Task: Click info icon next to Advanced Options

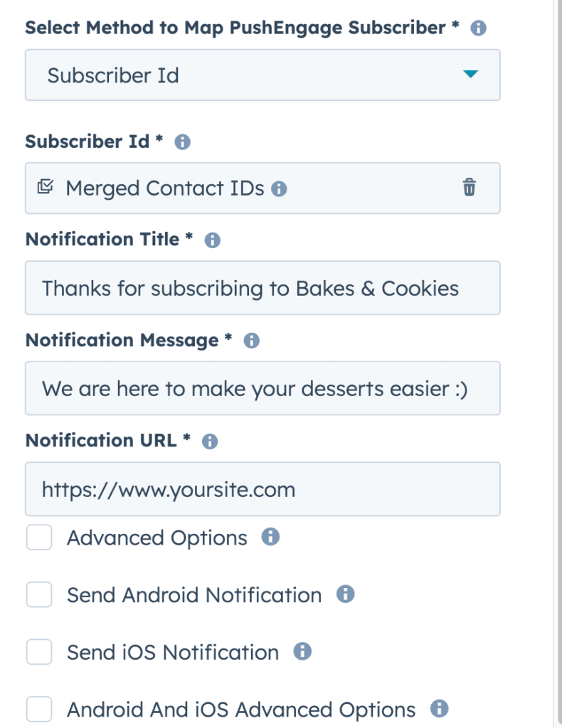Action: pyautogui.click(x=270, y=537)
